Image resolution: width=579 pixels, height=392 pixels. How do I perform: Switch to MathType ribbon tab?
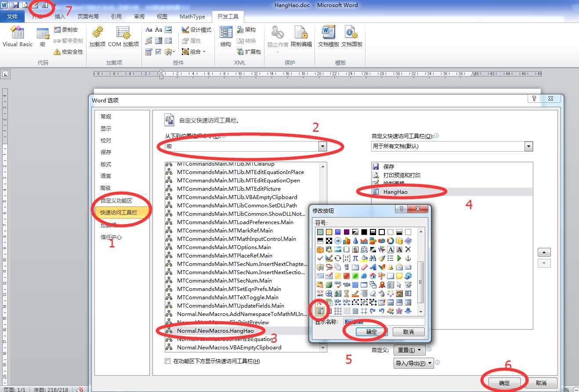192,17
